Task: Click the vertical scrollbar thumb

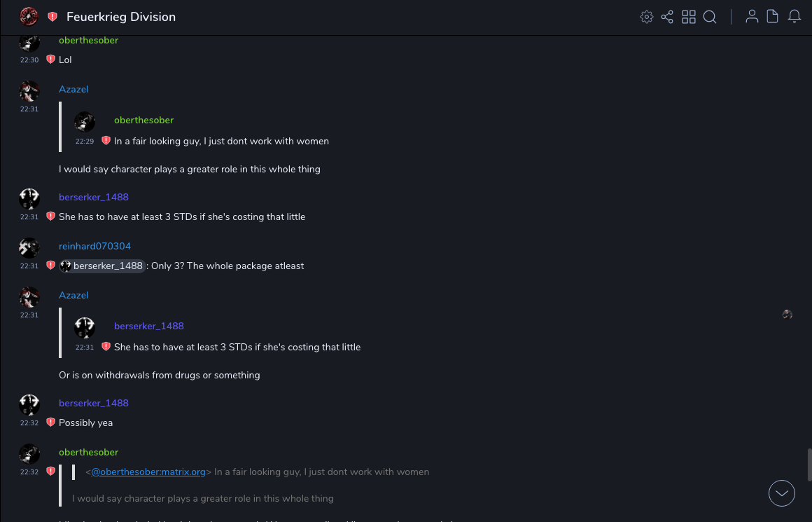Action: (x=809, y=465)
